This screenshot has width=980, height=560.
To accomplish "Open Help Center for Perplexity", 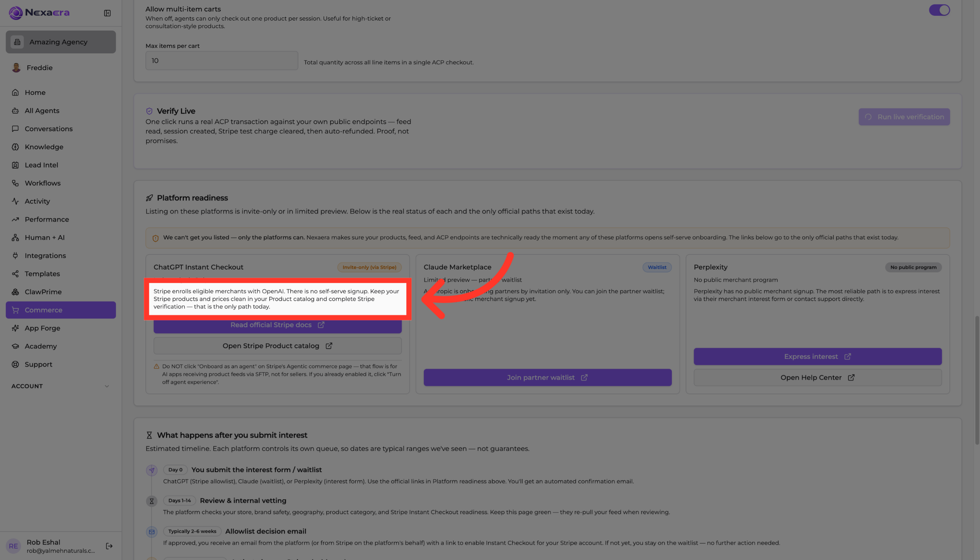I will point(818,378).
